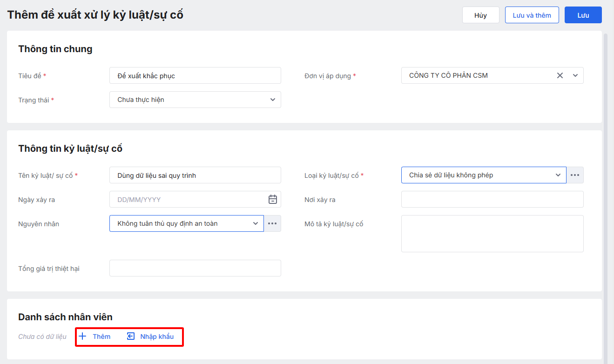Click the Tổng giá trị thiệt hại field
This screenshot has width=614, height=364.
[195, 268]
